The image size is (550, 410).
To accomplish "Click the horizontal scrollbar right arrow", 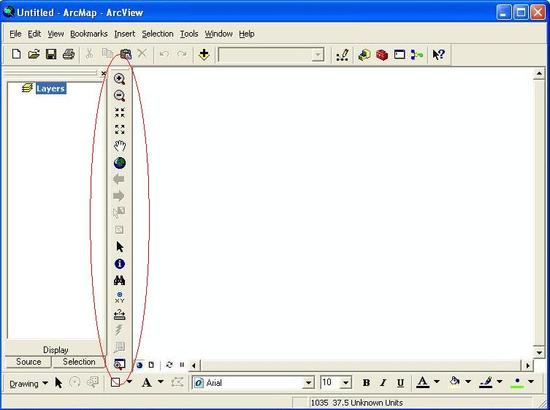I will pos(528,365).
